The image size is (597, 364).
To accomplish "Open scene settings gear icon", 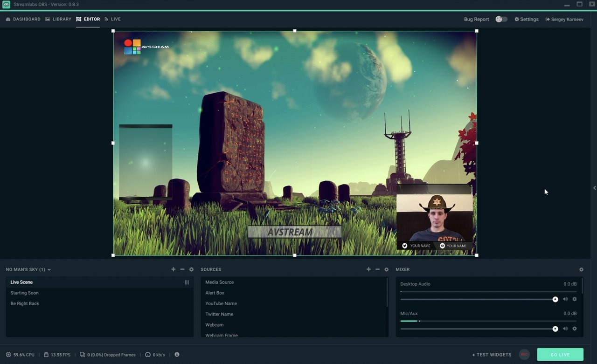I will tap(191, 269).
